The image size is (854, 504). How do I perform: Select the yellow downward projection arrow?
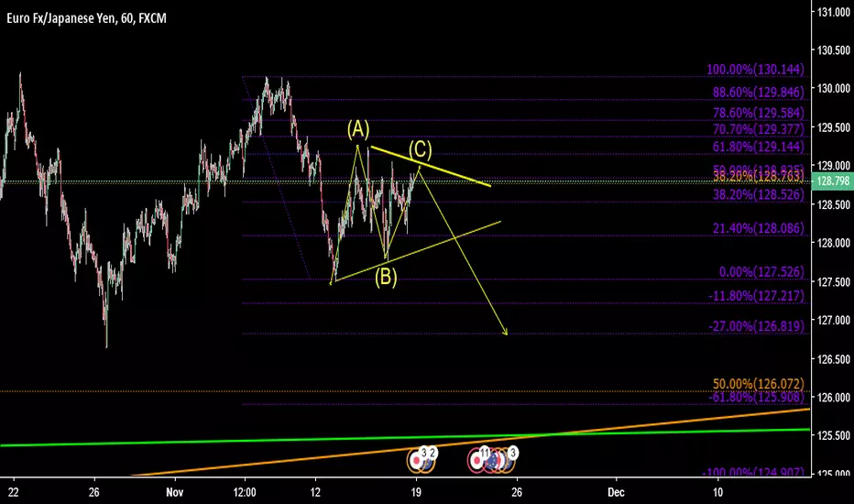[463, 251]
